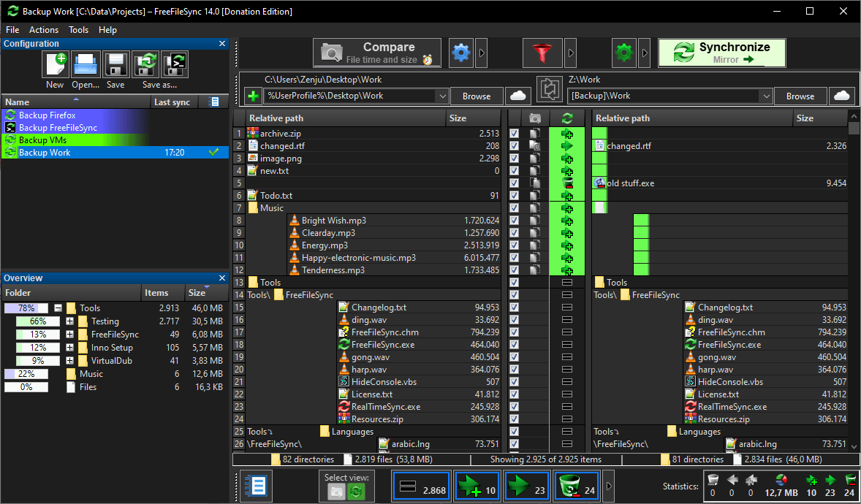Expand sync variant arrow menu
The width and height of the screenshot is (861, 504).
coord(645,53)
